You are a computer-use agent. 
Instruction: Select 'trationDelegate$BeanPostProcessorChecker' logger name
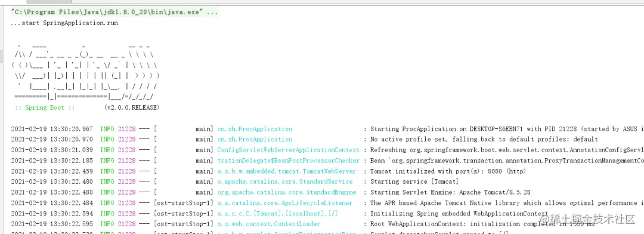pyautogui.click(x=289, y=161)
